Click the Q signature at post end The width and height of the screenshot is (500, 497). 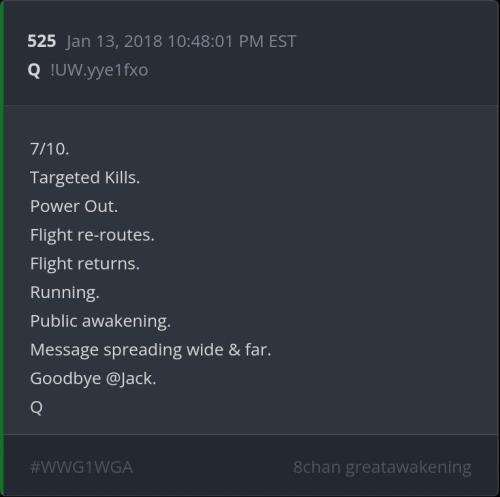(x=36, y=408)
